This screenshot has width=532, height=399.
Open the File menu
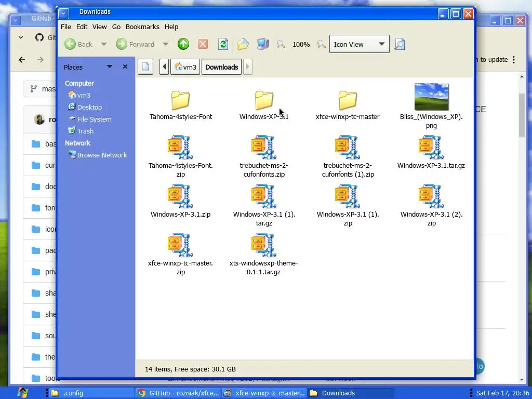(x=66, y=27)
